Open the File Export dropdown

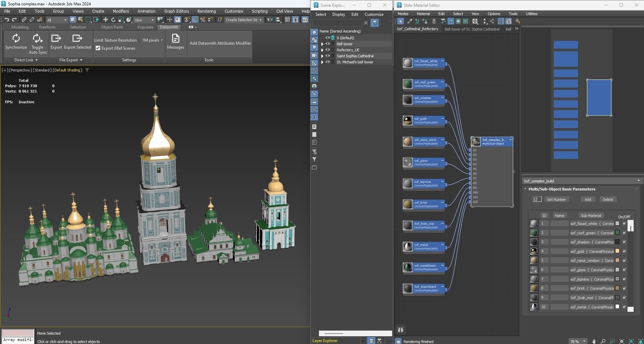pyautogui.click(x=71, y=60)
